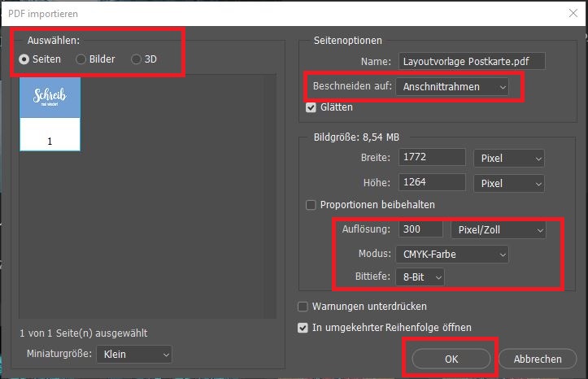The height and width of the screenshot is (379, 588).
Task: Select the Bilder radio button
Action: point(81,59)
